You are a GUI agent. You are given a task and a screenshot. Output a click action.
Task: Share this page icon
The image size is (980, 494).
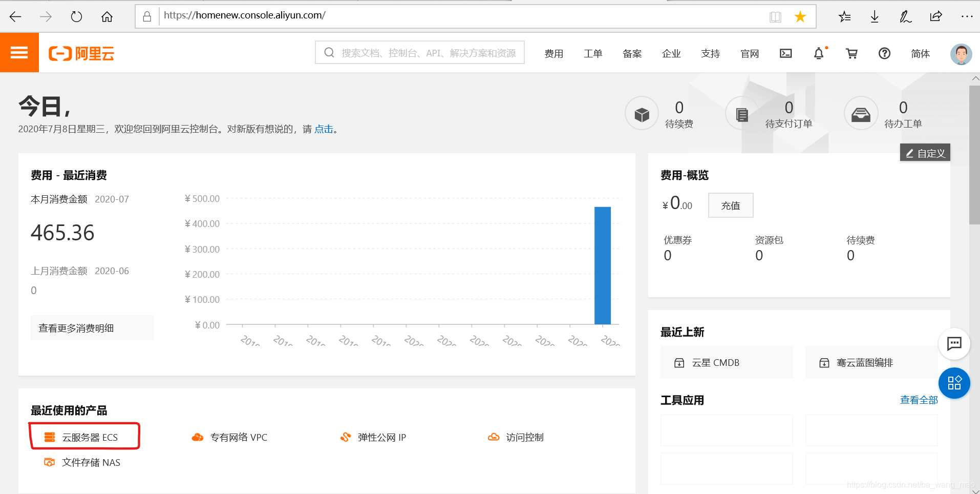point(936,16)
